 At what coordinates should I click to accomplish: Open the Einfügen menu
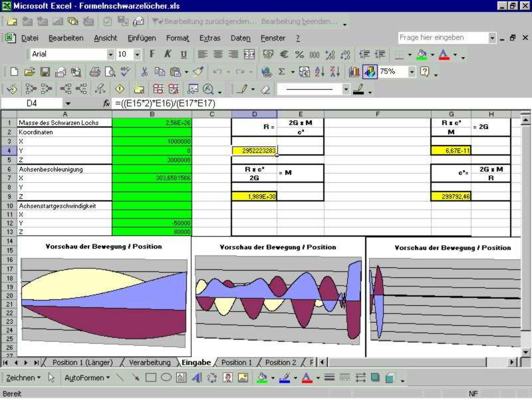pos(142,38)
